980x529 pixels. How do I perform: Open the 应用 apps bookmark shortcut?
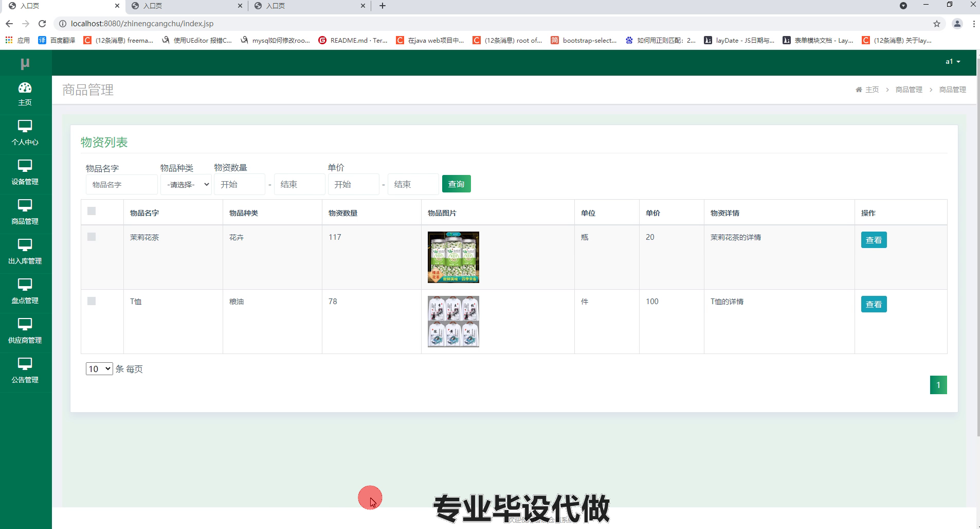click(17, 40)
